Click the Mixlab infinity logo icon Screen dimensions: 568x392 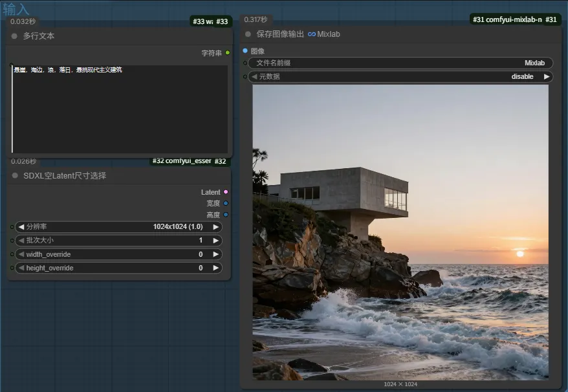(x=312, y=34)
